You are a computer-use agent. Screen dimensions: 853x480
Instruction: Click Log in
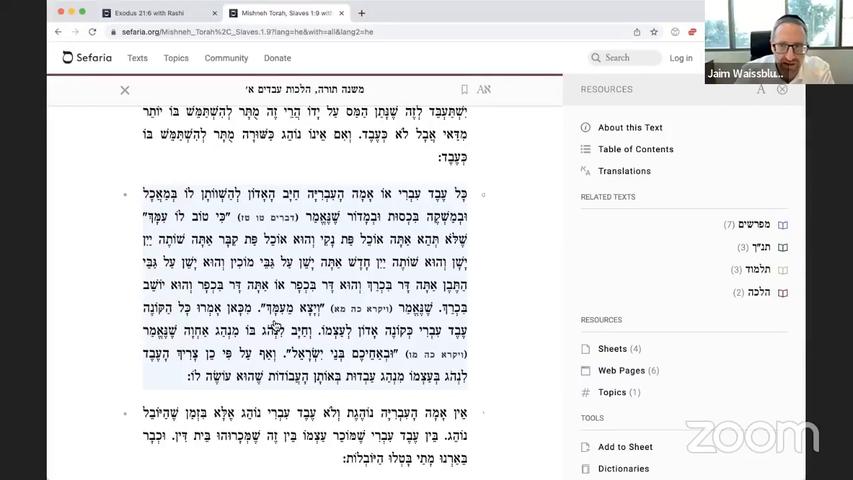pos(681,58)
